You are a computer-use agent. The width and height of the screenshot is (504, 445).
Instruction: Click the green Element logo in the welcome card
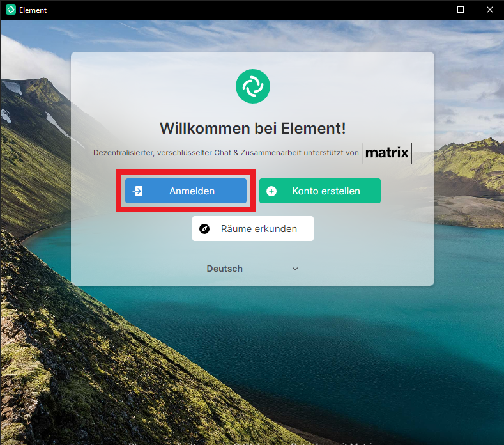click(252, 86)
